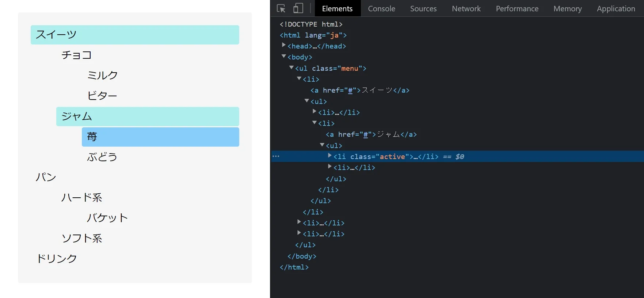Expand the head element node

coord(284,45)
